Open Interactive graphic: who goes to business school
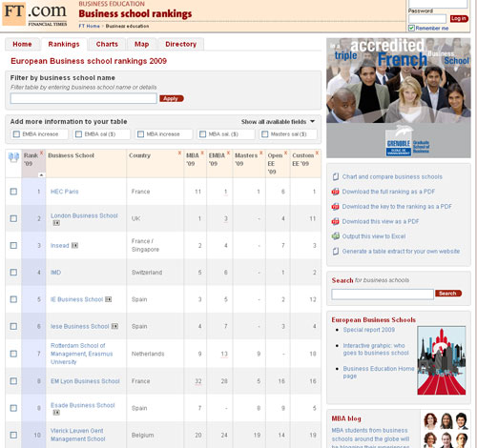Screen dimensions: 477x448 coord(376,349)
